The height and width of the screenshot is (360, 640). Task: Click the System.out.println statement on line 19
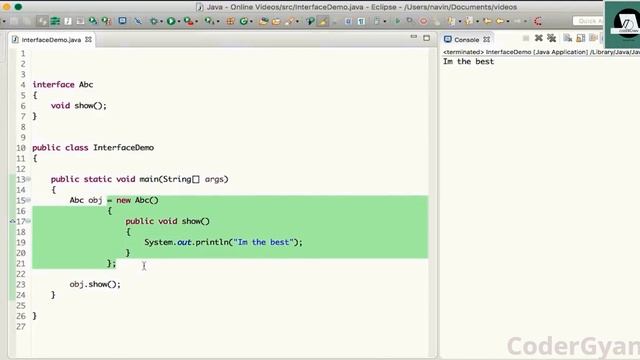click(223, 242)
